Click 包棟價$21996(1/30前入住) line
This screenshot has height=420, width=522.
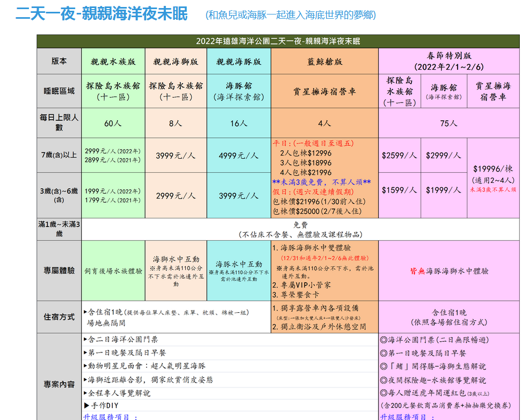tap(319, 202)
